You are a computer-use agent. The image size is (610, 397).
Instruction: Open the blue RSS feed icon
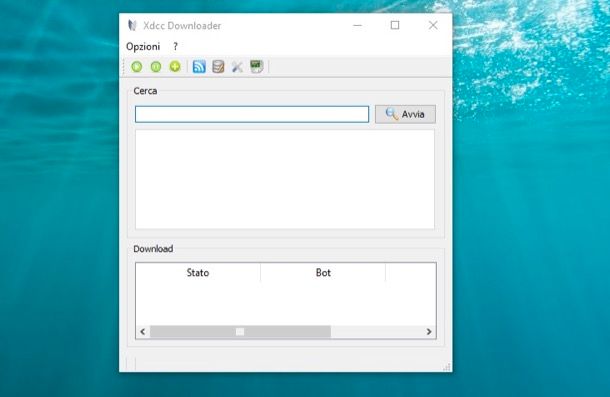tap(199, 67)
